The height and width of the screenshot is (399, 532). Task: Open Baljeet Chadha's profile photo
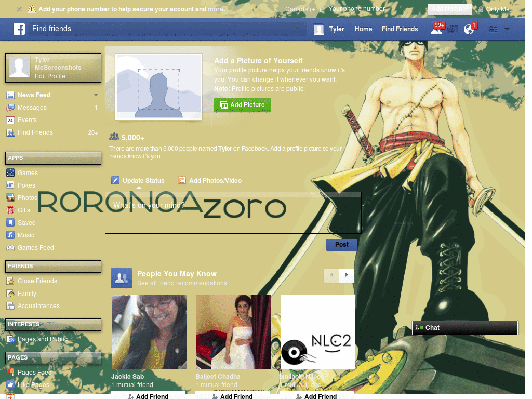(x=233, y=332)
